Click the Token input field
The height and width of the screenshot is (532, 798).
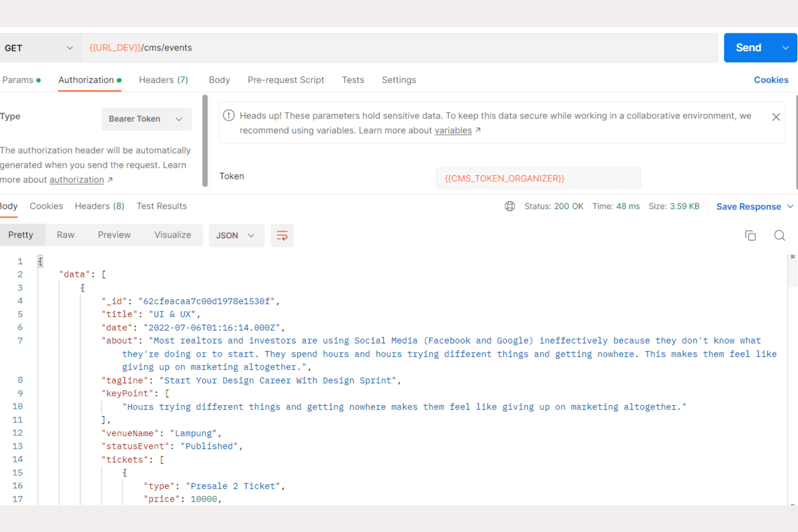538,178
